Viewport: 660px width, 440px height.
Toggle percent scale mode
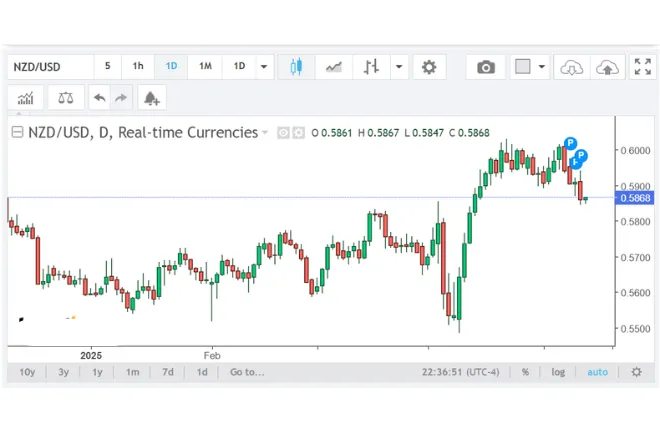tap(525, 372)
